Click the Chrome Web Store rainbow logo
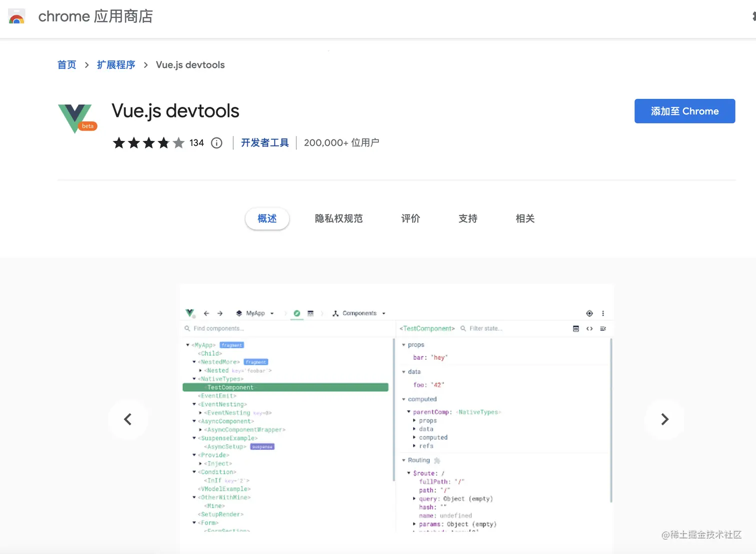The image size is (756, 554). (x=16, y=16)
